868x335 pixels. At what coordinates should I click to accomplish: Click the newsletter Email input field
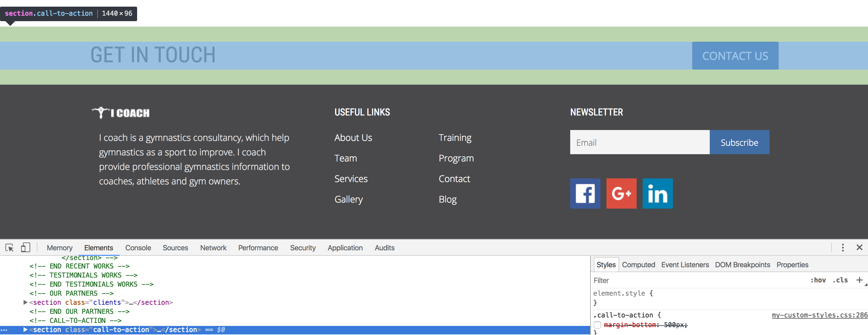click(x=640, y=142)
